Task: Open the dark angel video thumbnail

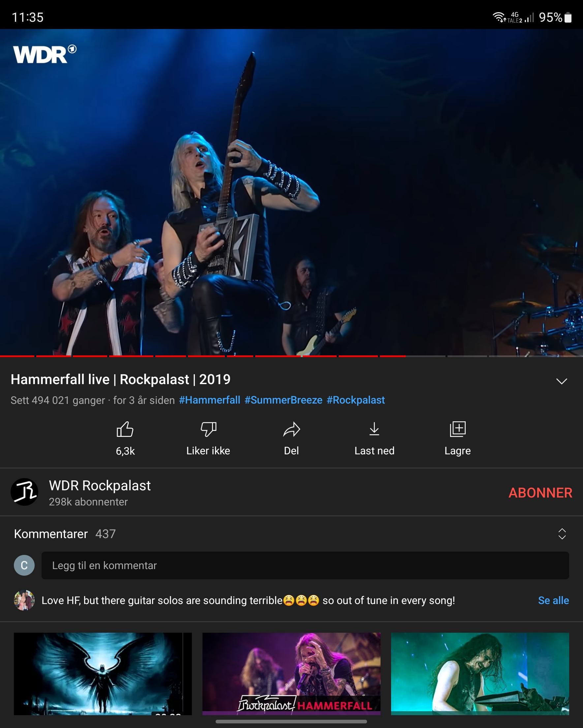Action: (x=103, y=674)
